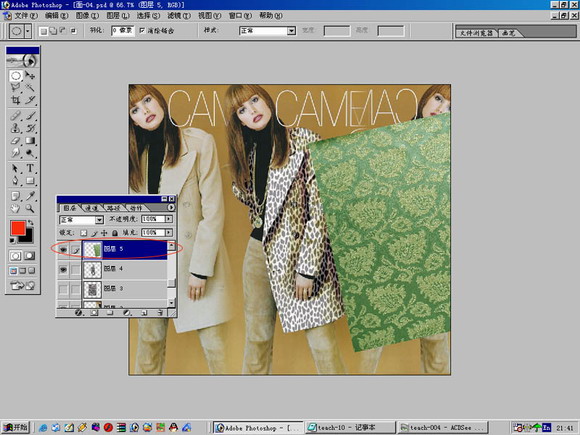
Task: Select the Dodge tool
Action: coord(30,153)
